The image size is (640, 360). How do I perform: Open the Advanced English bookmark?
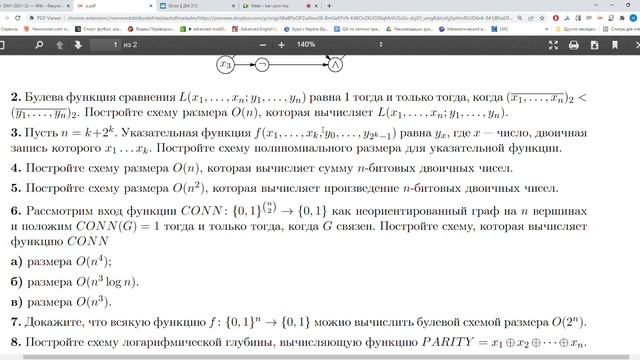tap(256, 29)
